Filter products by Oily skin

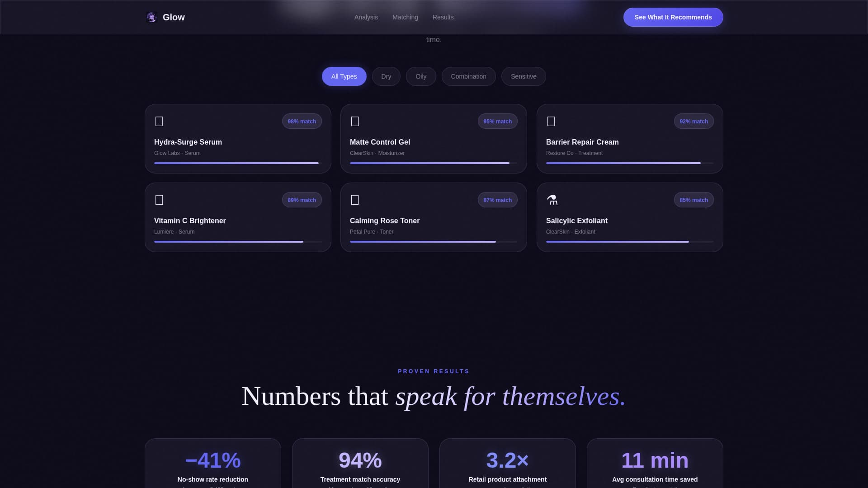(x=421, y=76)
